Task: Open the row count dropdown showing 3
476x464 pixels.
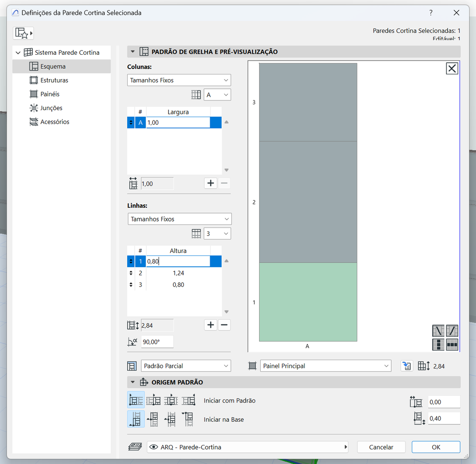Action: (217, 233)
